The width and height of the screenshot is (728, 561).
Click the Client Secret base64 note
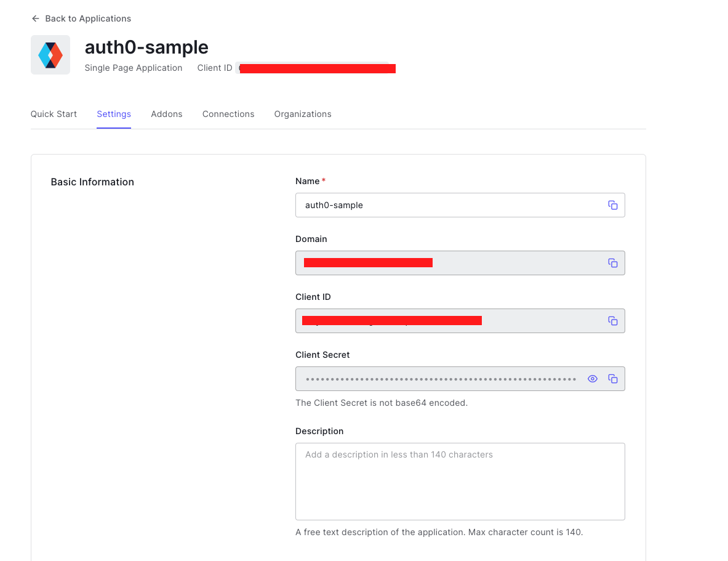point(382,403)
